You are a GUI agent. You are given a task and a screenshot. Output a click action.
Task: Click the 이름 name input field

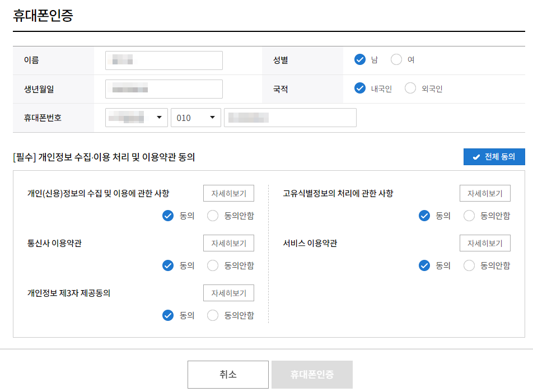[x=163, y=60]
